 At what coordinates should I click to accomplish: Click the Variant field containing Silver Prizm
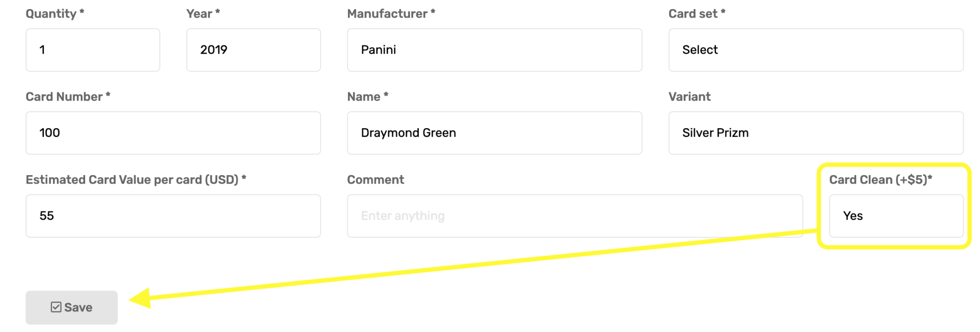point(815,133)
